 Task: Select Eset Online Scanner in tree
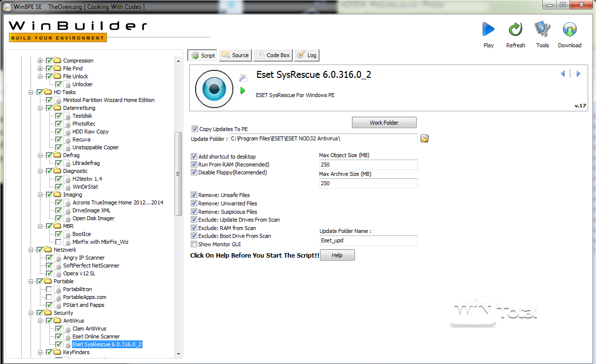point(96,336)
